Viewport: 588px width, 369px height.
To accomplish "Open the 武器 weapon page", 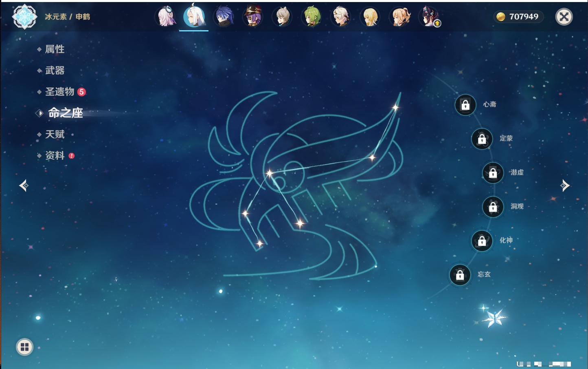I will 55,71.
